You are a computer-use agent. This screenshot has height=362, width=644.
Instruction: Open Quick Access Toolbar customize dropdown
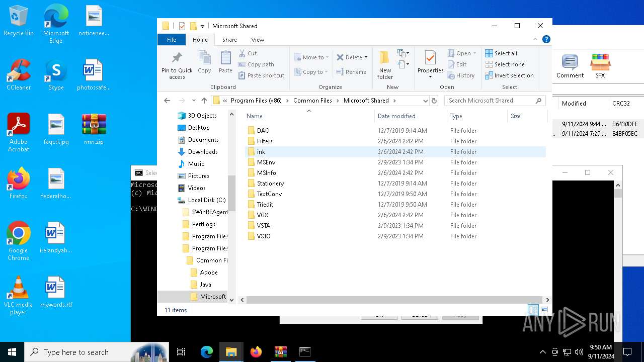coord(202,26)
